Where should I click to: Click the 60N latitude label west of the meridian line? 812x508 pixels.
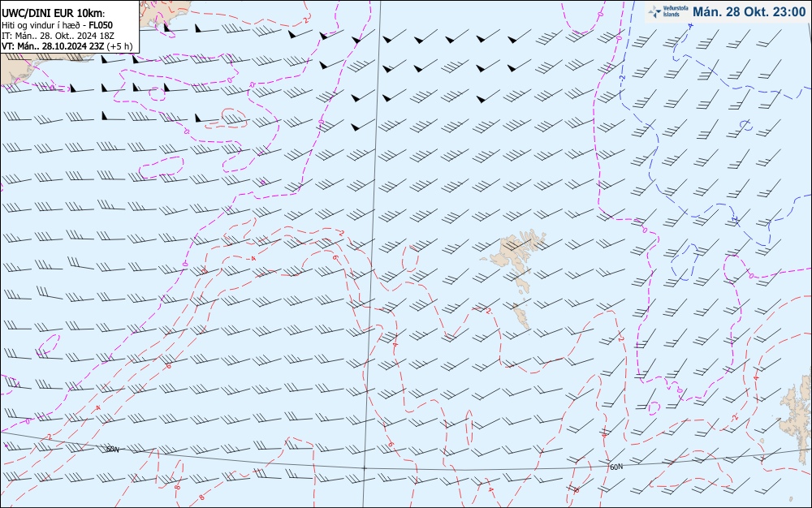(112, 450)
